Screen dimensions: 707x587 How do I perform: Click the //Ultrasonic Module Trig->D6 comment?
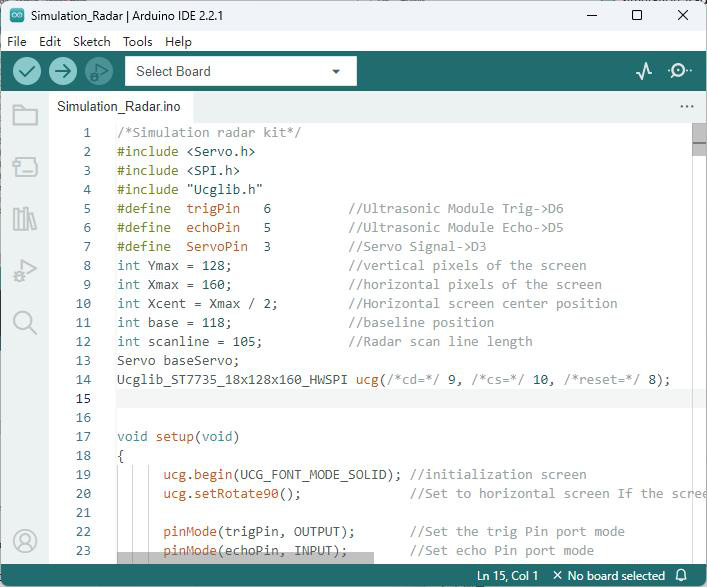click(x=455, y=209)
